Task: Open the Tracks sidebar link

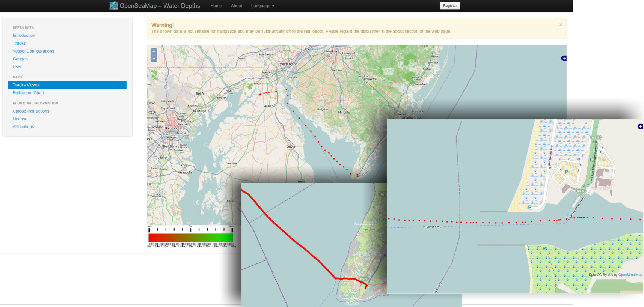Action: (19, 43)
